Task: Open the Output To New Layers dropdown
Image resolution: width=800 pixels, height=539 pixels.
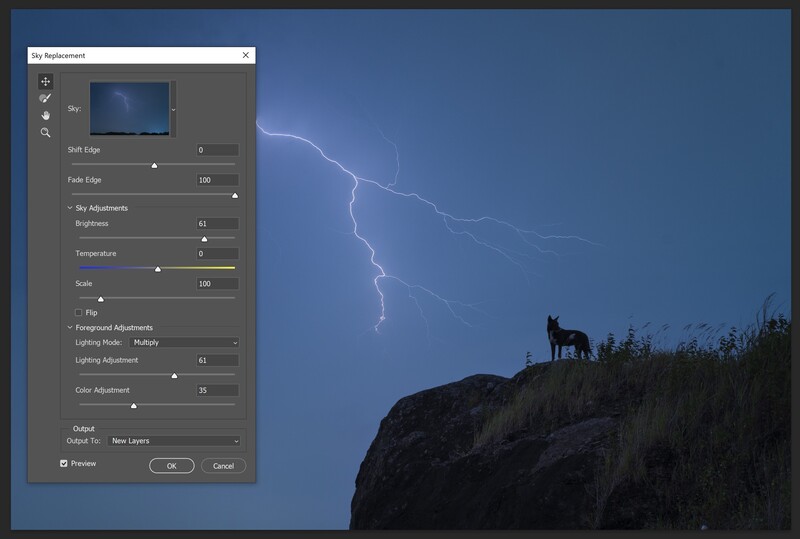Action: point(173,441)
